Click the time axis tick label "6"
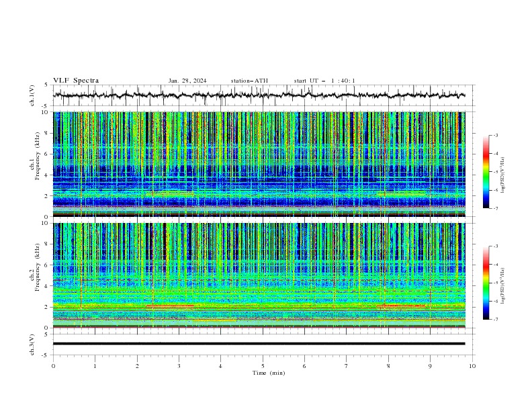The image size is (532, 411). tap(304, 366)
